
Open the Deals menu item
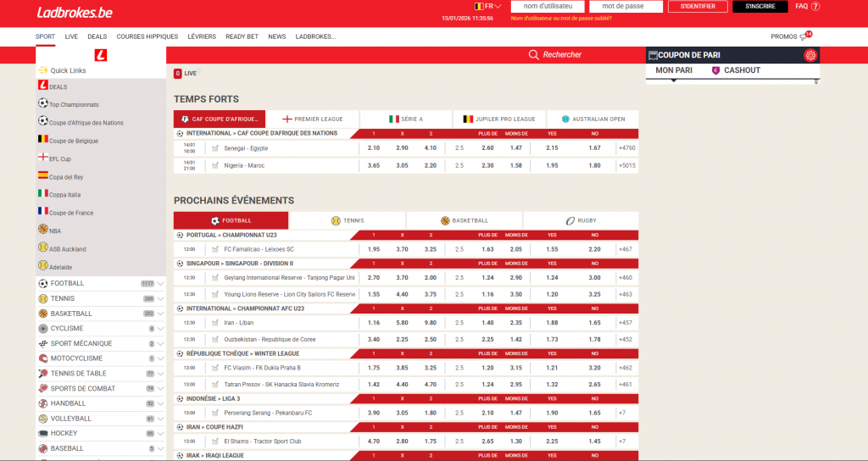(97, 36)
